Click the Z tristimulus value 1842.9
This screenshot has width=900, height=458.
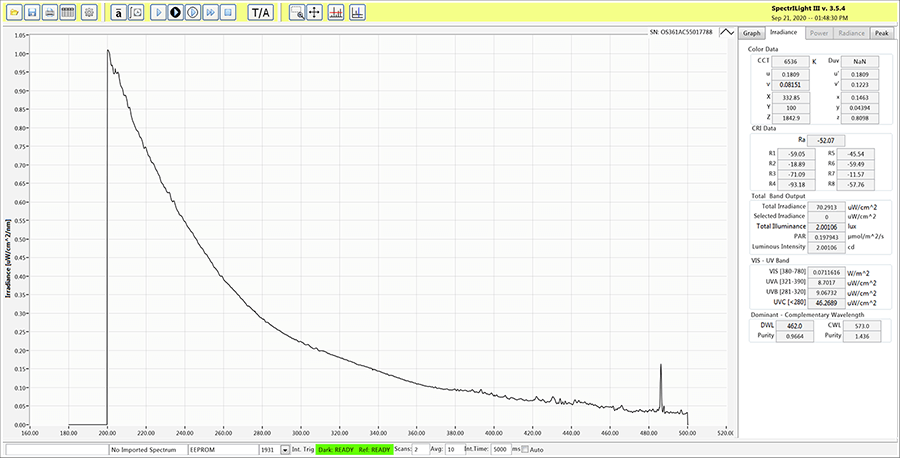790,118
